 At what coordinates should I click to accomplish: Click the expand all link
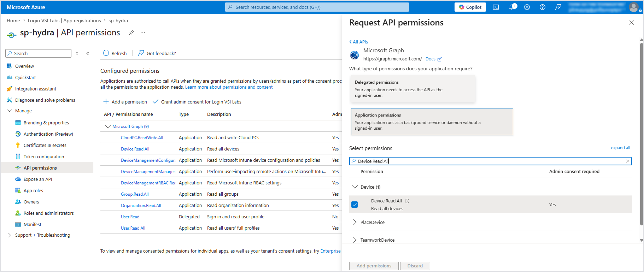(x=620, y=148)
